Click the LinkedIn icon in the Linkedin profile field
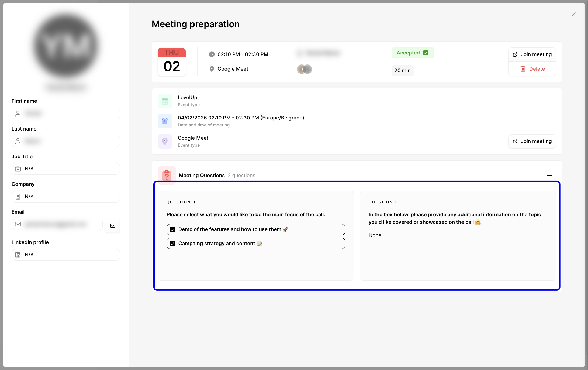The height and width of the screenshot is (370, 588). pos(18,255)
